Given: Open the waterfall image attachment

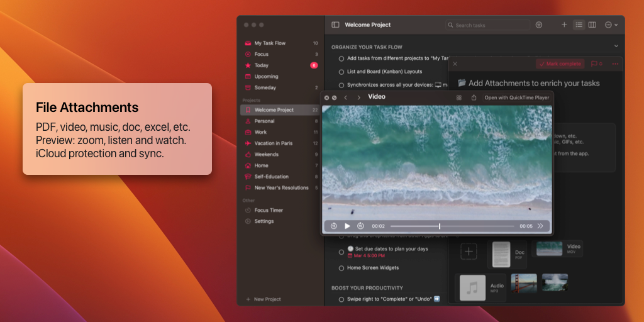Looking at the screenshot, I should tap(555, 283).
